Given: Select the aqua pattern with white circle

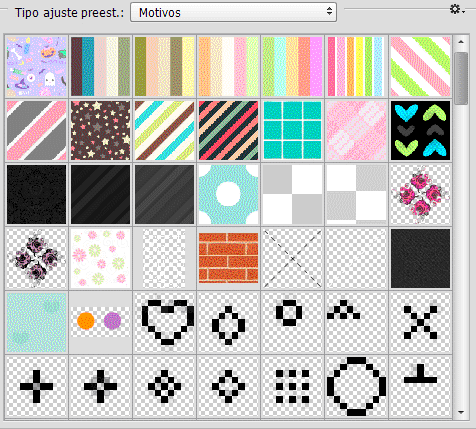Looking at the screenshot, I should coord(228,194).
